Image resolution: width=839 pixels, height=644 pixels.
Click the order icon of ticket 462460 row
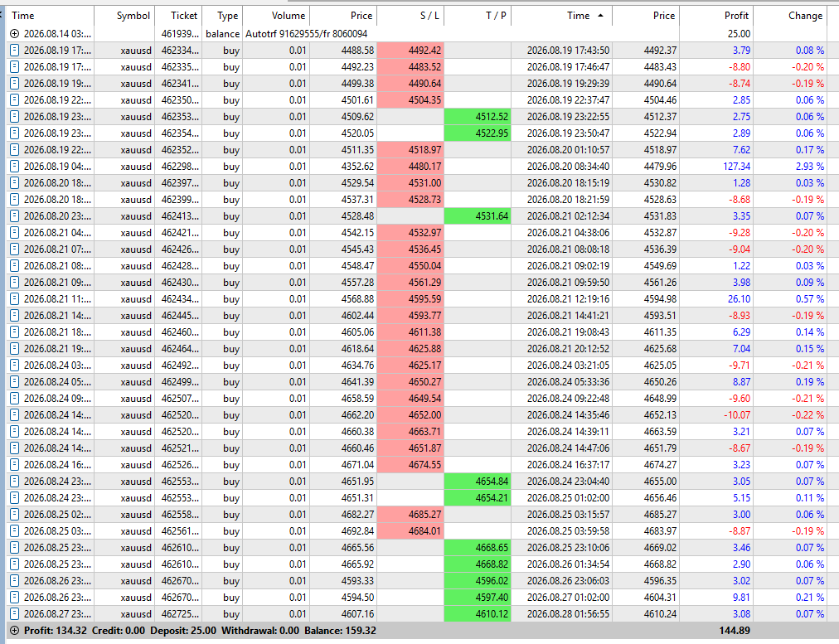[14, 332]
